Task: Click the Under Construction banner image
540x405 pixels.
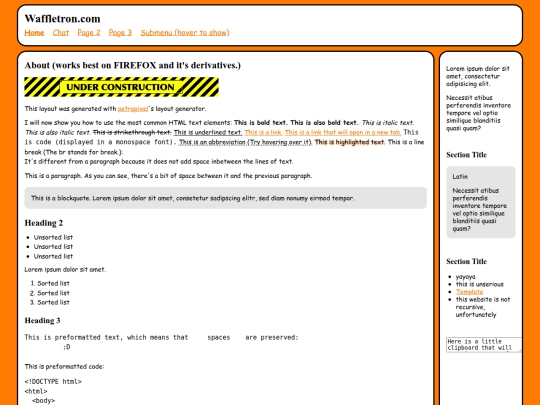Action: 122,87
